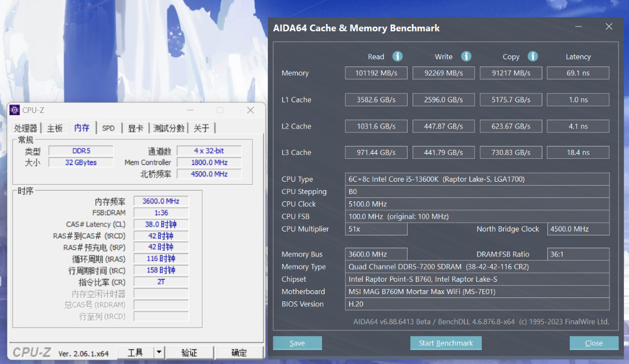Click Memory Copy value 91217 MB/s

pyautogui.click(x=510, y=73)
